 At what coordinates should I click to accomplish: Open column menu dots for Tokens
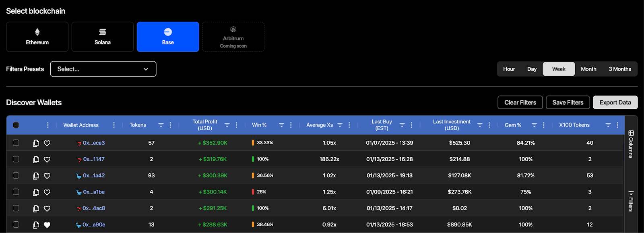coord(170,125)
